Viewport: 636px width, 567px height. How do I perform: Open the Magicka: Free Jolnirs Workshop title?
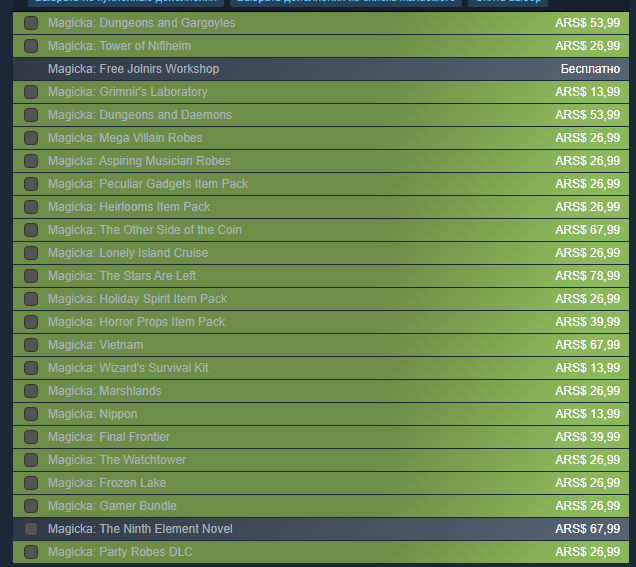(133, 69)
